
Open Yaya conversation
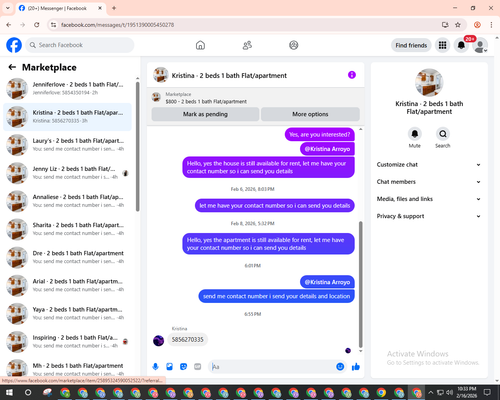pos(68,314)
